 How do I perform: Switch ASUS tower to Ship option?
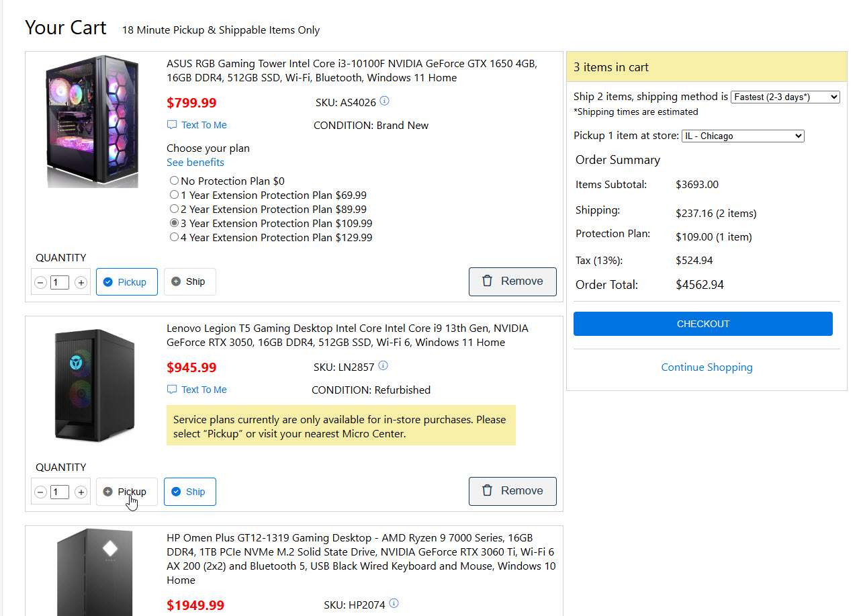[x=189, y=282]
